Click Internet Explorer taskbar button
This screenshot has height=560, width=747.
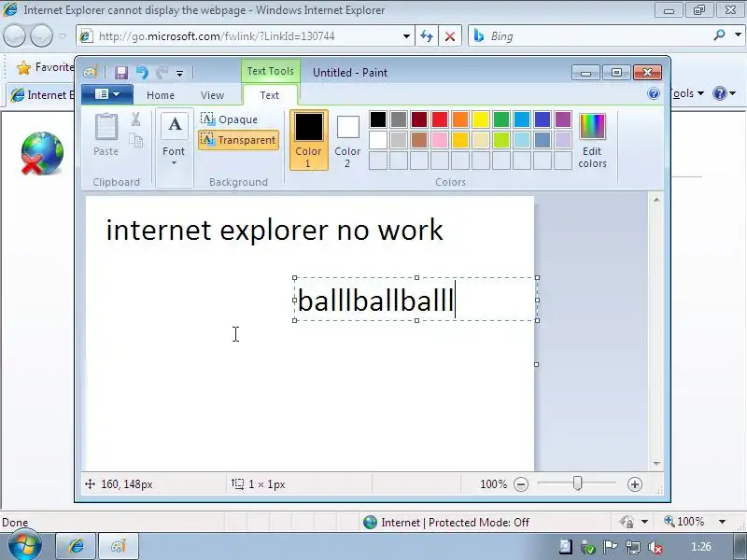pyautogui.click(x=77, y=546)
